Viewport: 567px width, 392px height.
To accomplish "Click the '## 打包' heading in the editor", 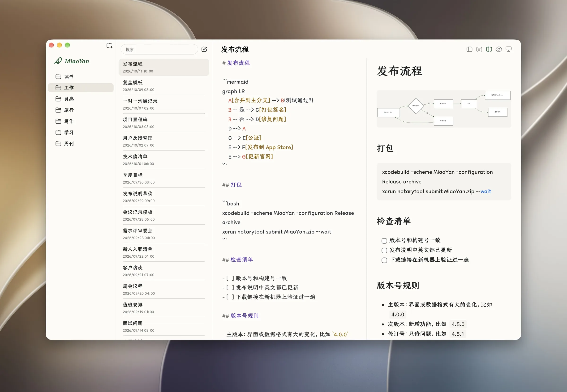I will 232,185.
